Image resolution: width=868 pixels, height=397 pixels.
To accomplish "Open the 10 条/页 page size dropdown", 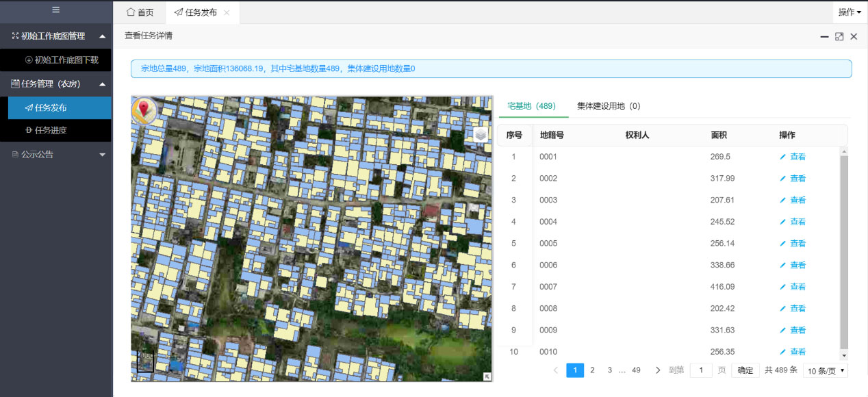I will [x=826, y=371].
